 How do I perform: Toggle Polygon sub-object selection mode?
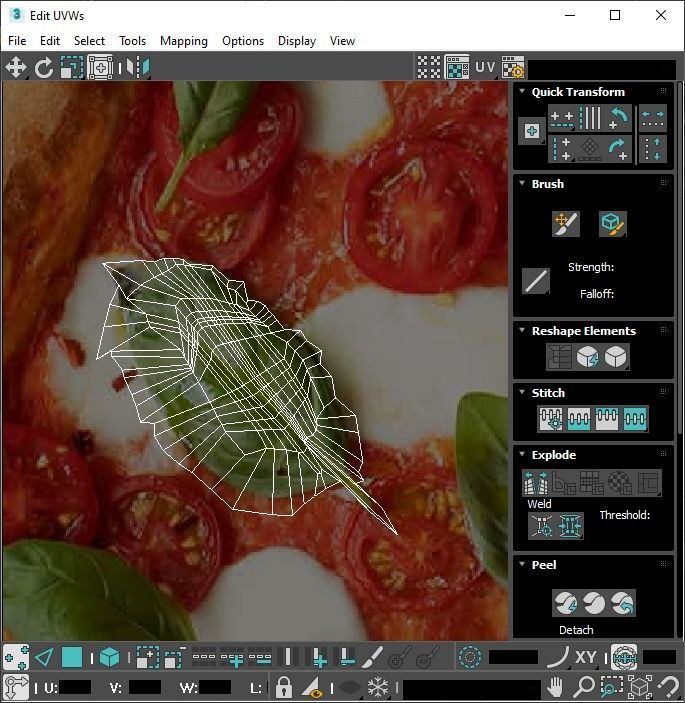[72, 658]
